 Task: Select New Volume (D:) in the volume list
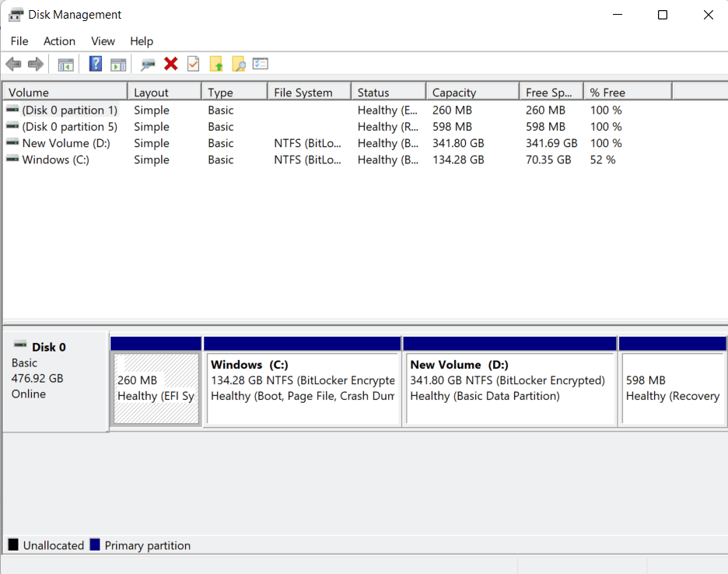tap(66, 143)
